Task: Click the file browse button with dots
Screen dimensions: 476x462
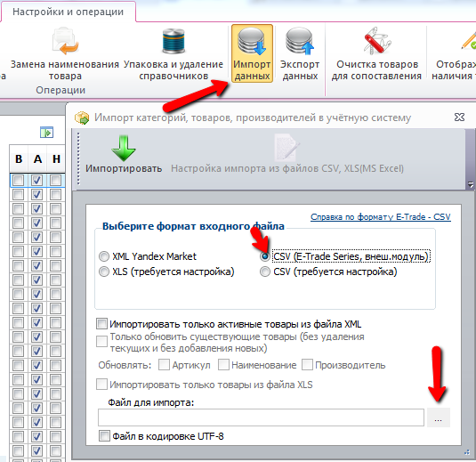Action: pyautogui.click(x=439, y=417)
